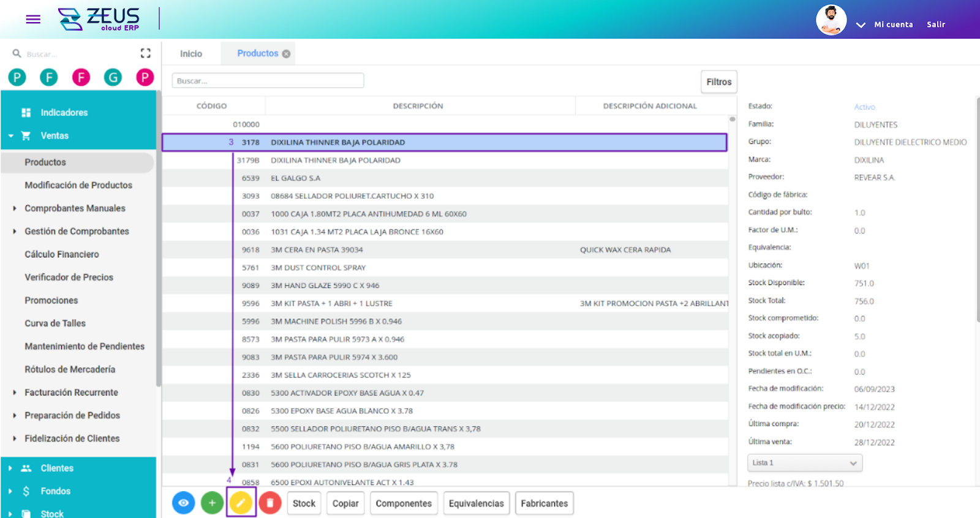Image resolution: width=980 pixels, height=518 pixels.
Task: Expand Comprobantes Manuales submenu
Action: click(15, 208)
